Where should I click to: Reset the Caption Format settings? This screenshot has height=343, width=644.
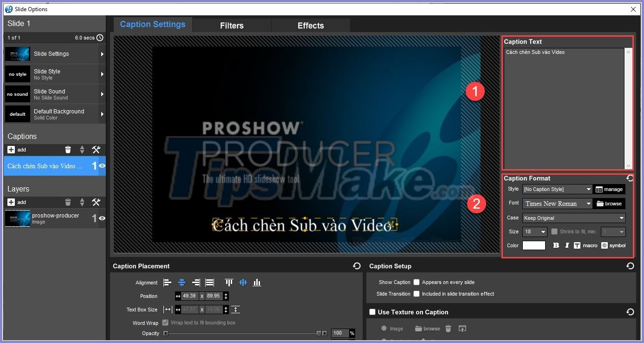[x=630, y=178]
